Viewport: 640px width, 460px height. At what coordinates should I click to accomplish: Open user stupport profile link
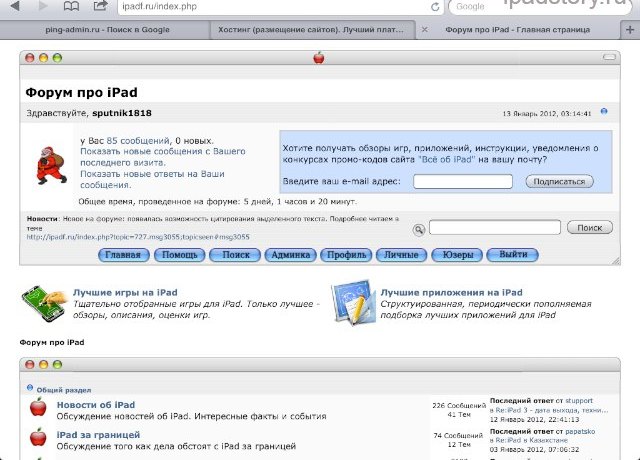(x=579, y=401)
